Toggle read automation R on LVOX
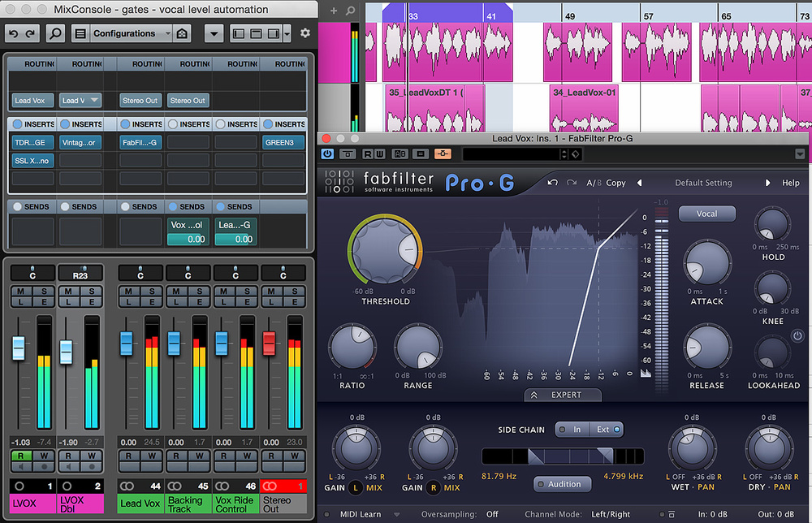 pyautogui.click(x=21, y=456)
